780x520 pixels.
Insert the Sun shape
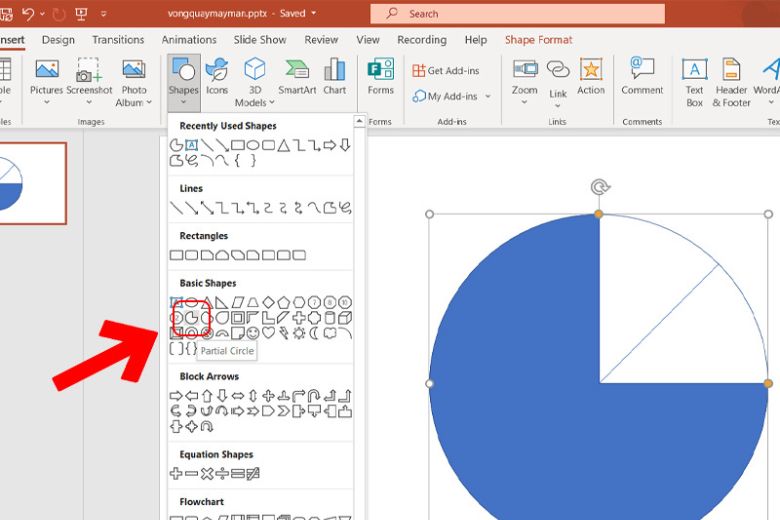pyautogui.click(x=299, y=333)
